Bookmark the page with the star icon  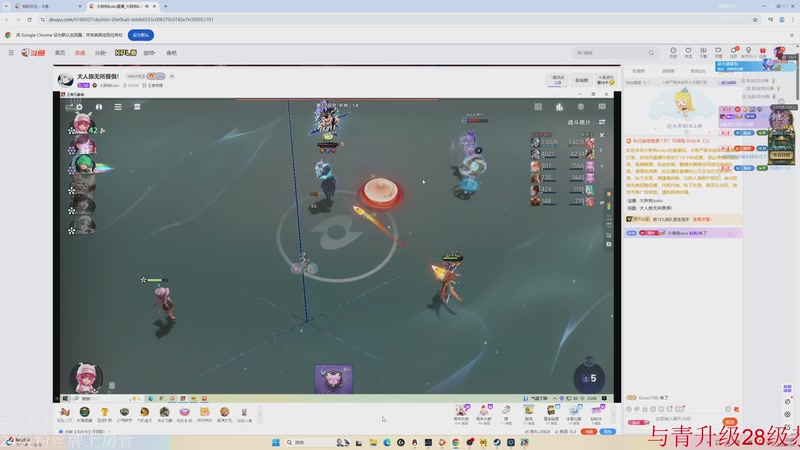[x=755, y=19]
